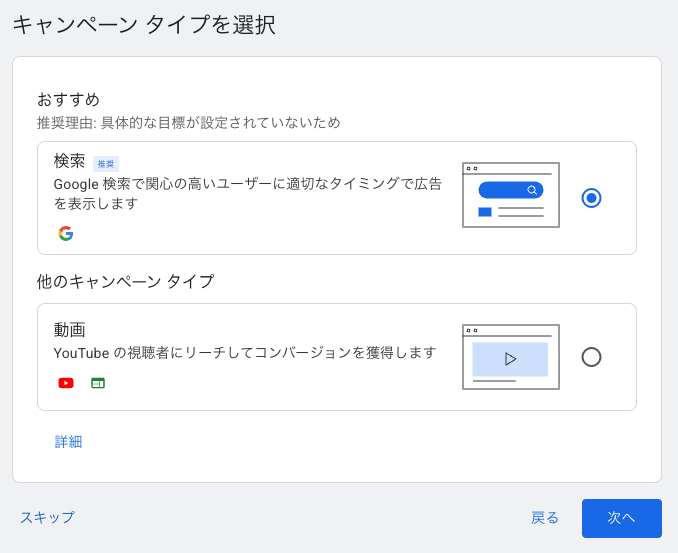The image size is (678, 553).
Task: Click the magnifier in search illustration
Action: coord(532,190)
